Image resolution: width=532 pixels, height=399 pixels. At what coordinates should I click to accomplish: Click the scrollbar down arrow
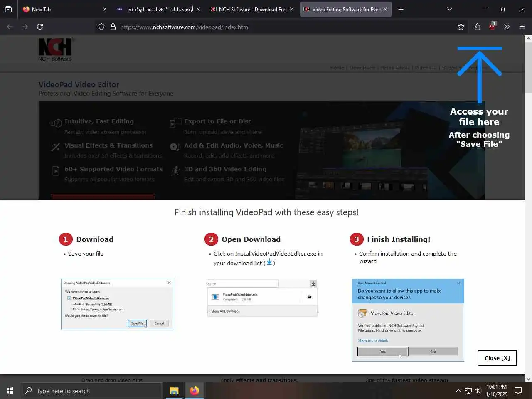(x=528, y=379)
